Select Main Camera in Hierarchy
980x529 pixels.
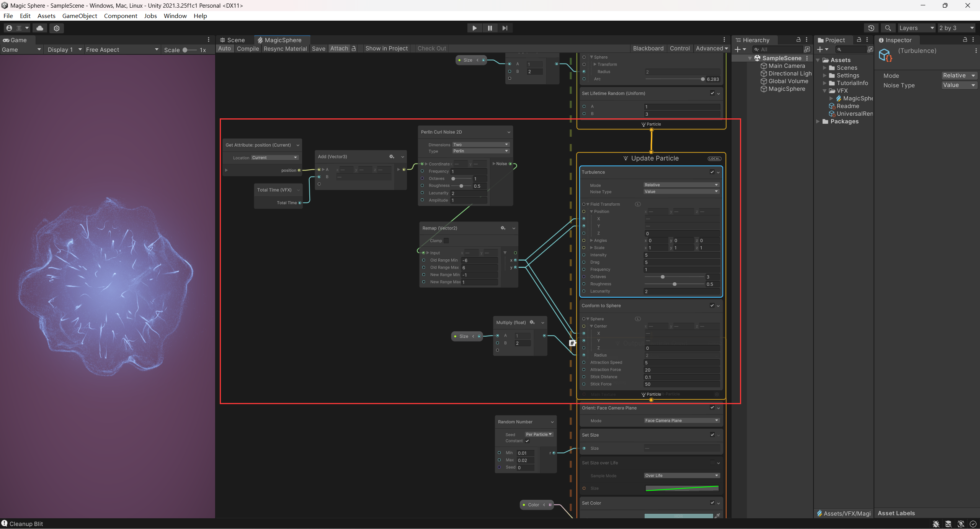click(787, 66)
